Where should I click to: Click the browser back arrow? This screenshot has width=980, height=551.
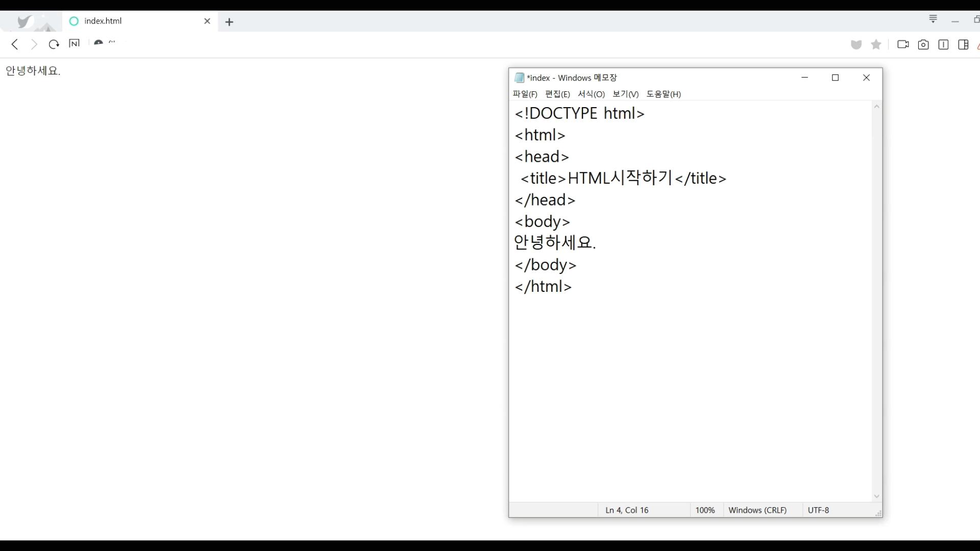(15, 44)
